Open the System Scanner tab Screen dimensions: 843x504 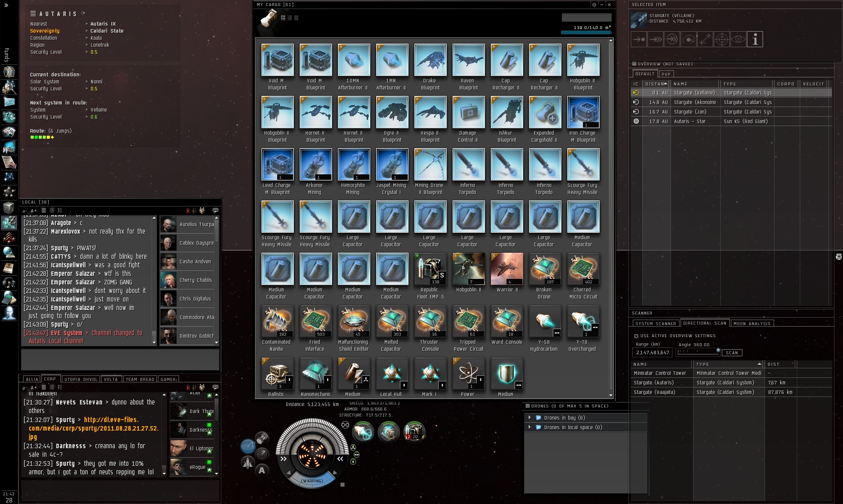point(656,324)
